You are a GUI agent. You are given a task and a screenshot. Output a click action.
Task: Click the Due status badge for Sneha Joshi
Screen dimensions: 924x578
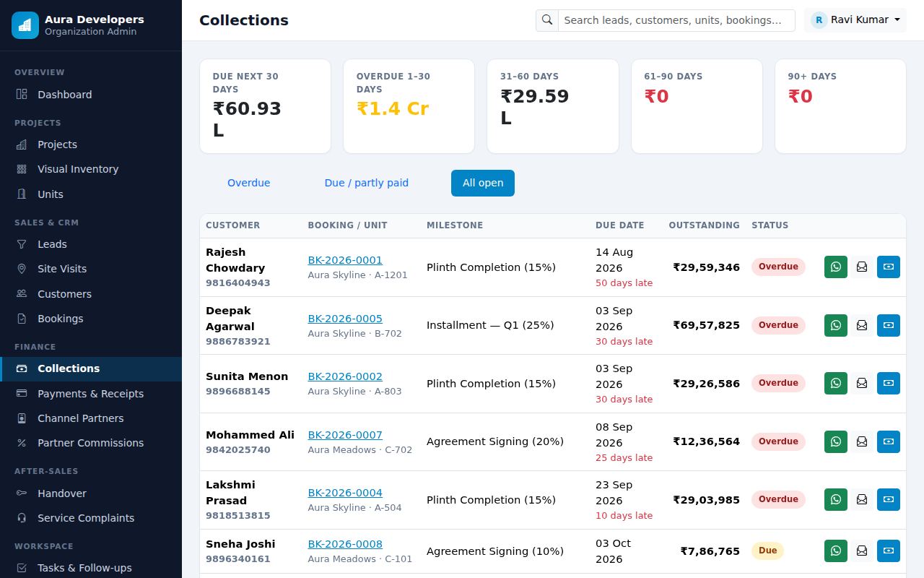767,551
